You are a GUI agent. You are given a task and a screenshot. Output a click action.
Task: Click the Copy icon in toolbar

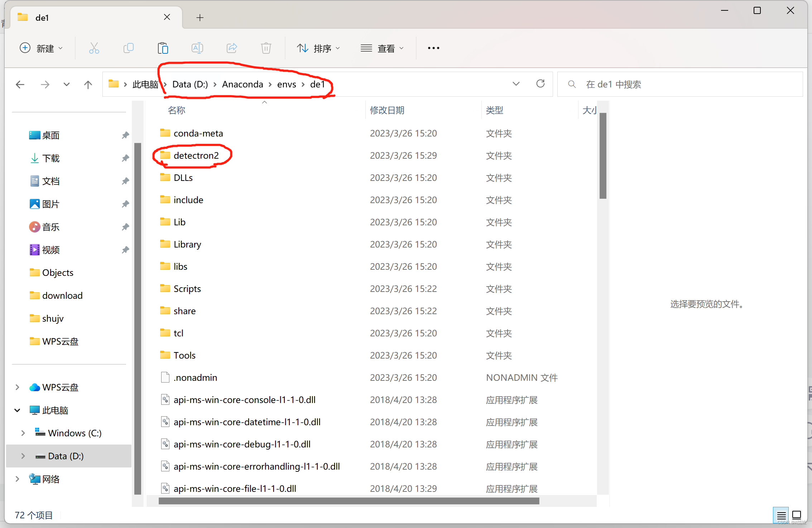pyautogui.click(x=129, y=48)
